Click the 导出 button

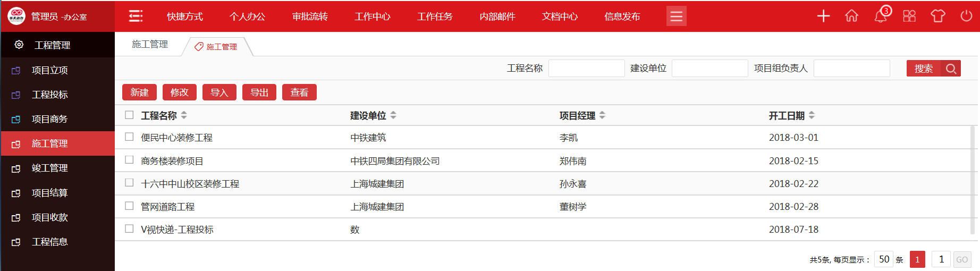pos(259,92)
